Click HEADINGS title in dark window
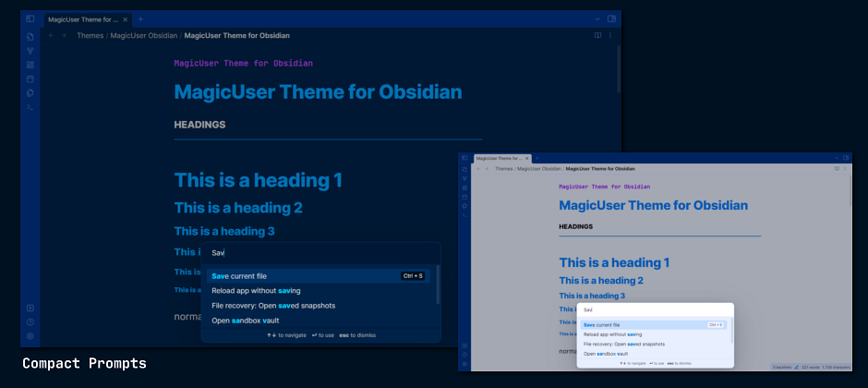Viewport: 868px width, 388px height. pyautogui.click(x=199, y=125)
